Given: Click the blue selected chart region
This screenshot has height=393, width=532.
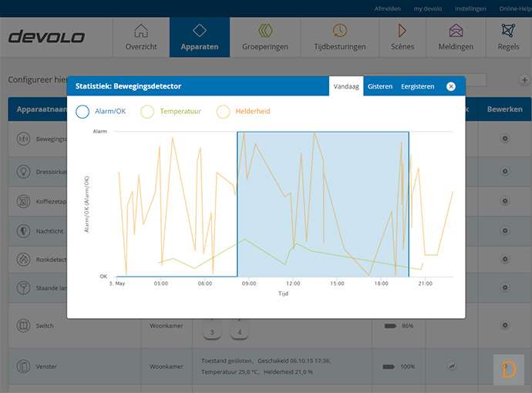Looking at the screenshot, I should click(x=323, y=204).
